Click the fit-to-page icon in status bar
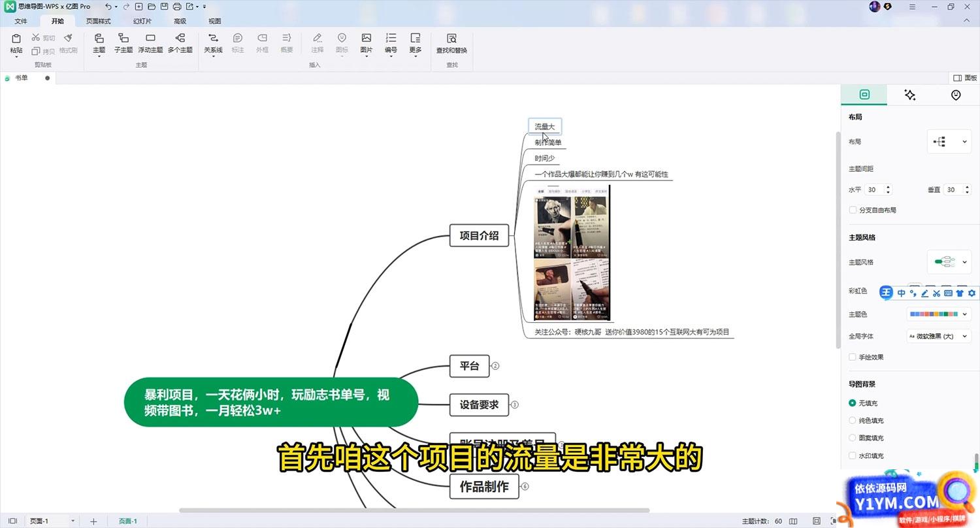Image resolution: width=980 pixels, height=528 pixels. 817,521
